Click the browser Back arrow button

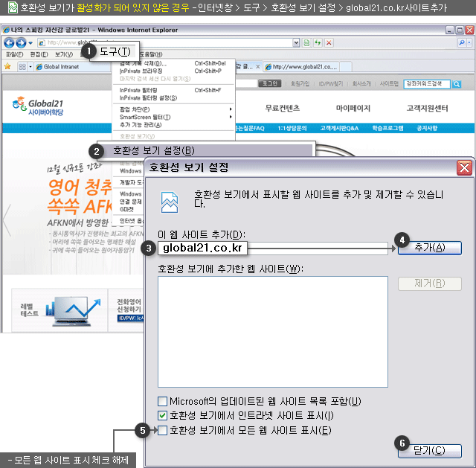coord(10,43)
